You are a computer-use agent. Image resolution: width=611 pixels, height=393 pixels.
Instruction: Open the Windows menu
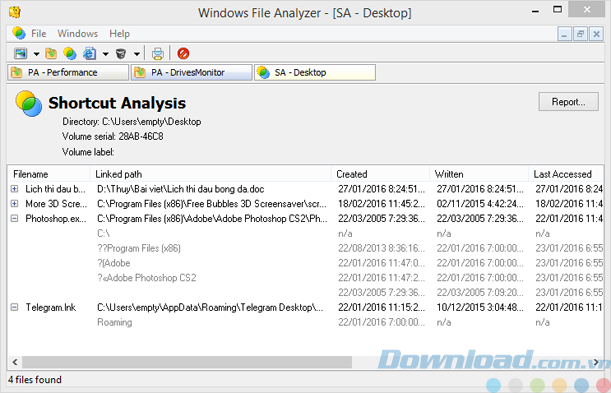[78, 33]
